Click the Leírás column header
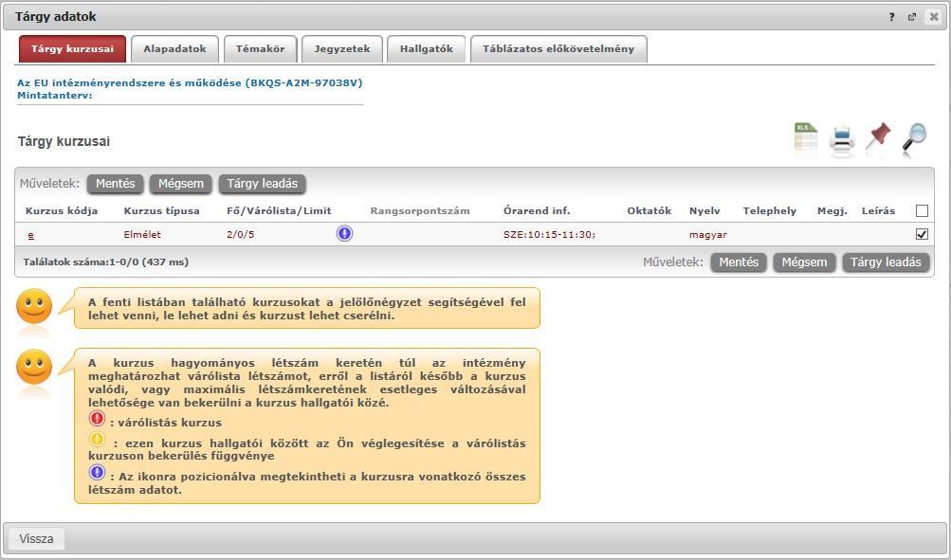This screenshot has height=560, width=951. click(x=878, y=211)
